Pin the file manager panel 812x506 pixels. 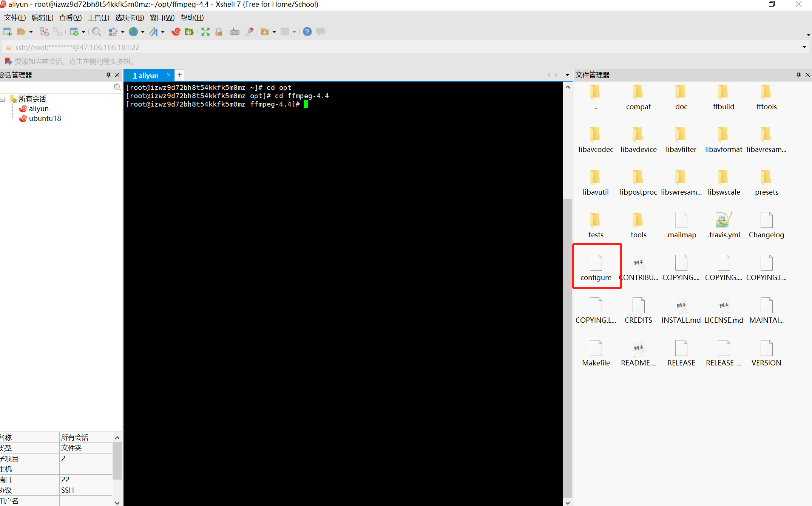click(x=799, y=75)
